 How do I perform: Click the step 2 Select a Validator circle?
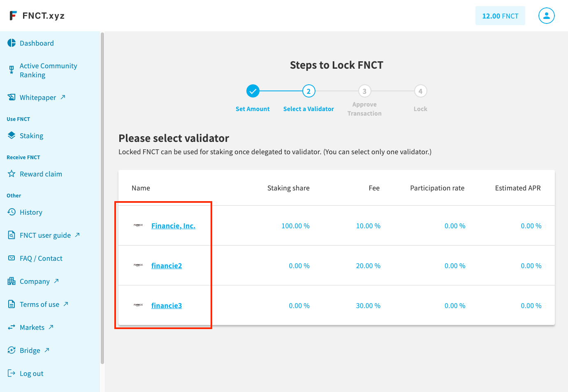coord(309,91)
